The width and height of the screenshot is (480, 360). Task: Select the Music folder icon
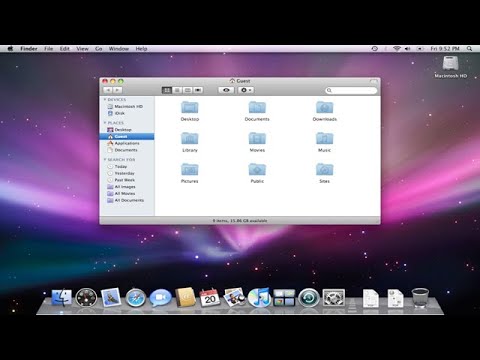click(324, 138)
